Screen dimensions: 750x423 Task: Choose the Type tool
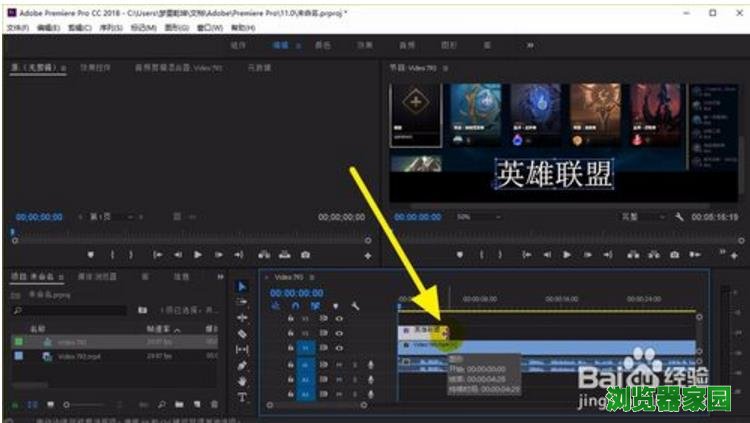tap(242, 397)
